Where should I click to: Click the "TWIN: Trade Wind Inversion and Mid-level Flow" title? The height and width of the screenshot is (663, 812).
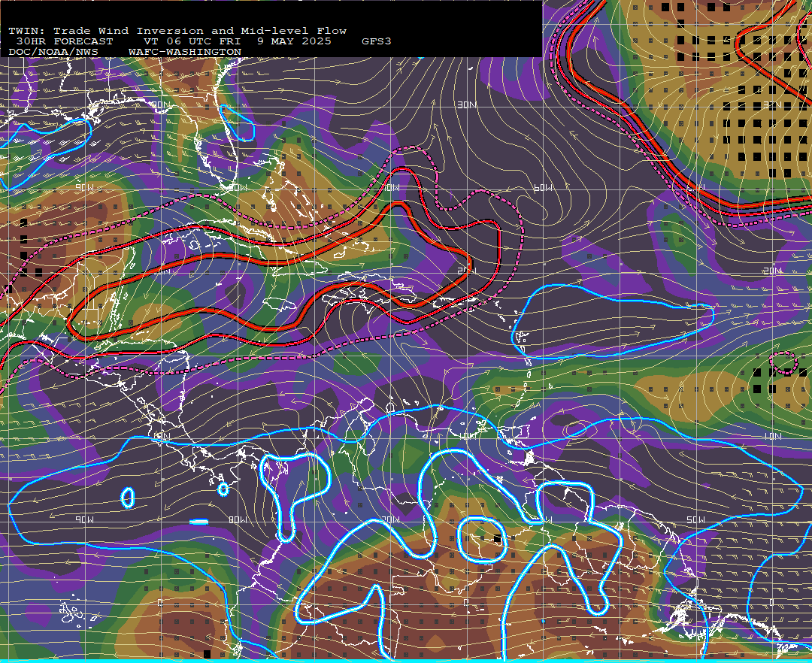177,31
